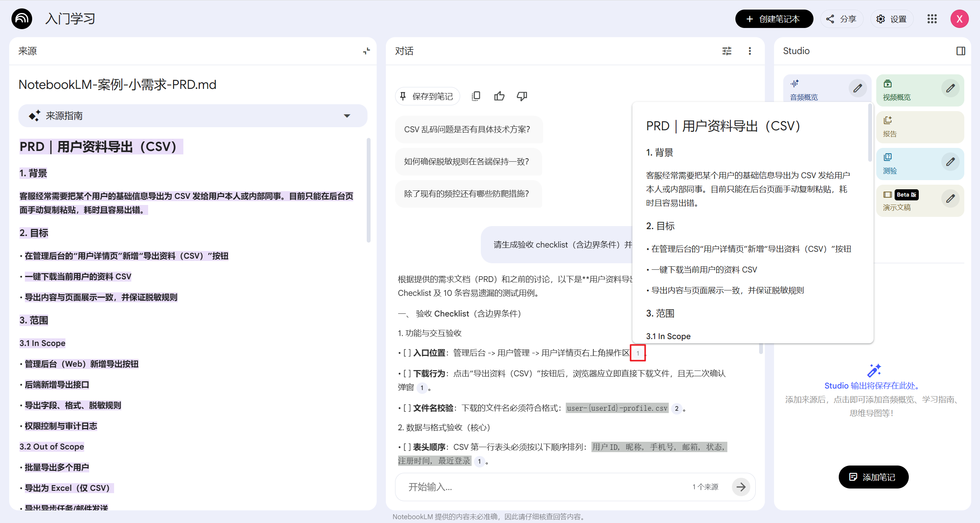Click citation 1 after 入口位置 line
Viewport: 980px width, 523px height.
coord(638,353)
